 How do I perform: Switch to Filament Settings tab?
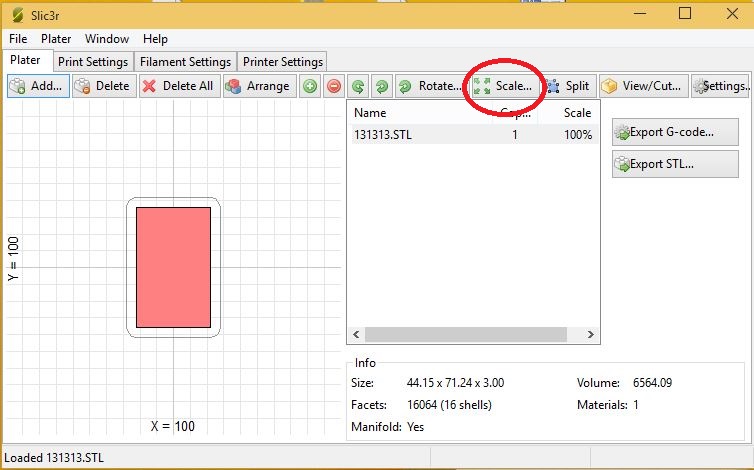tap(186, 62)
